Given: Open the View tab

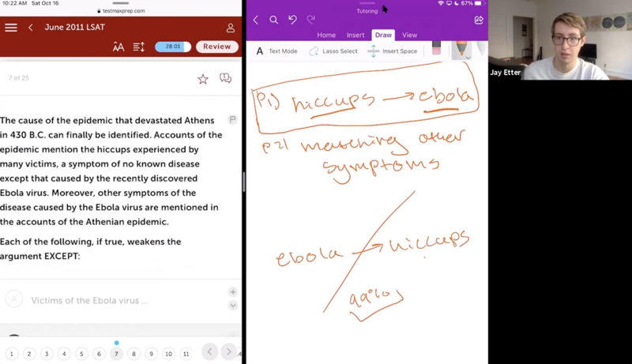Looking at the screenshot, I should (409, 35).
